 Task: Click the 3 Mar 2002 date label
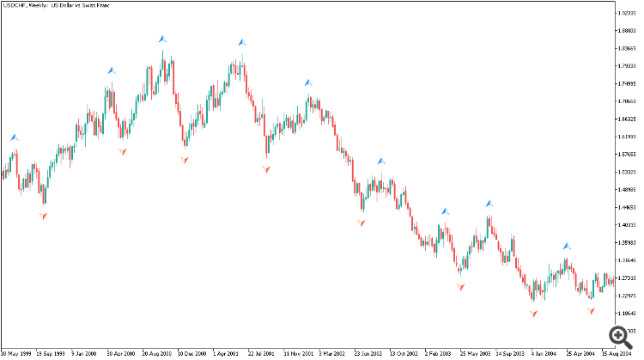click(332, 353)
